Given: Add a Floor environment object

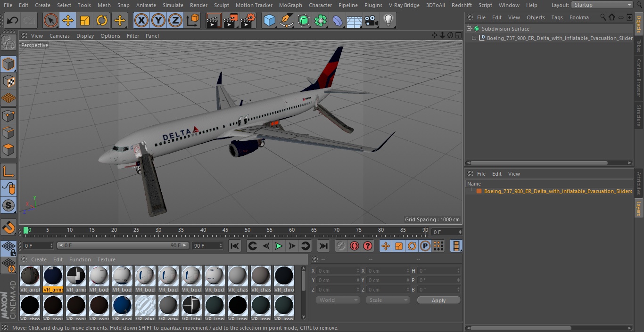Looking at the screenshot, I should (355, 20).
